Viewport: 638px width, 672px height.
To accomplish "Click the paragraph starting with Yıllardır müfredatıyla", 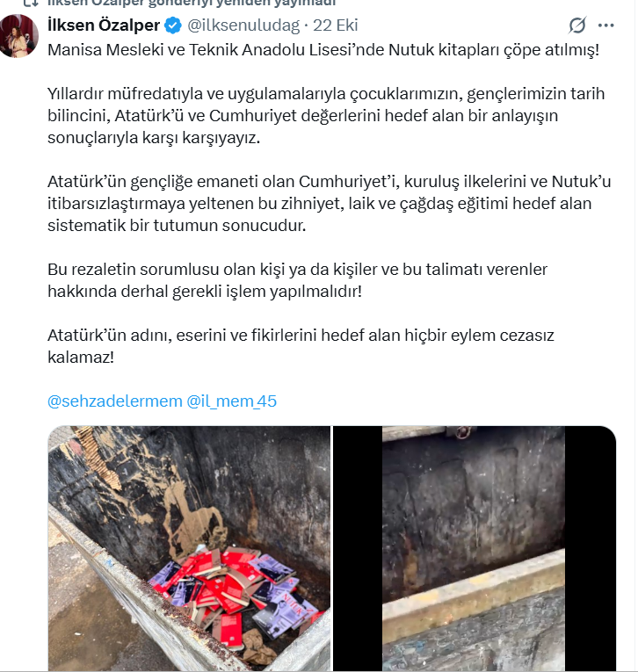I will pos(326,116).
